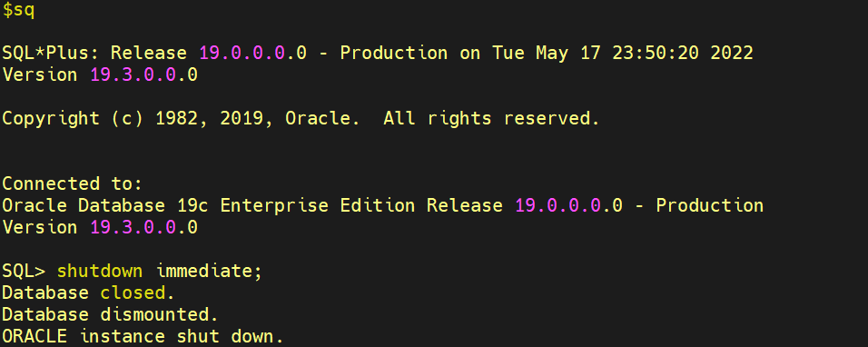Screen dimensions: 868x347
Task: Click the Version line below Oracle Database
Action: point(100,227)
